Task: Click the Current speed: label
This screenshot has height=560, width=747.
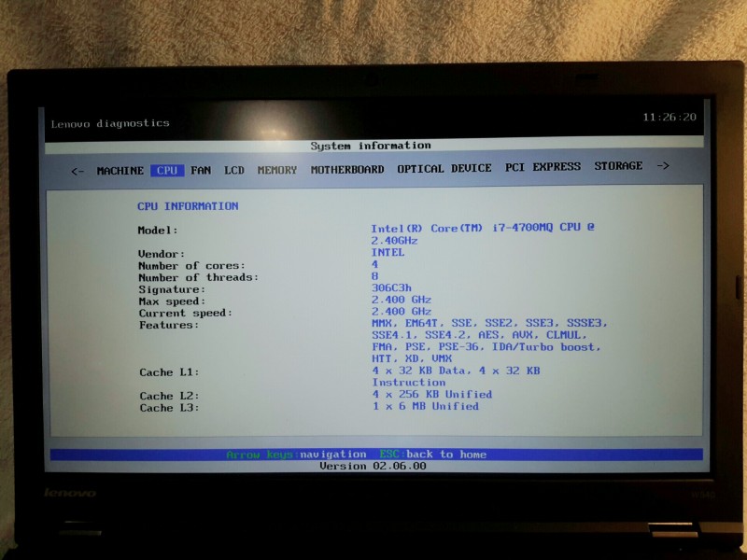Action: (185, 313)
